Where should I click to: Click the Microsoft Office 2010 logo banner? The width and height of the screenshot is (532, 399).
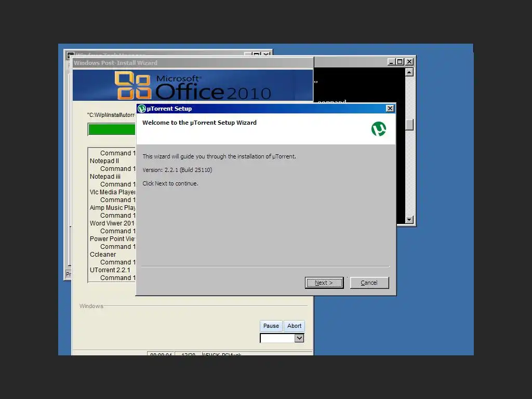point(193,85)
